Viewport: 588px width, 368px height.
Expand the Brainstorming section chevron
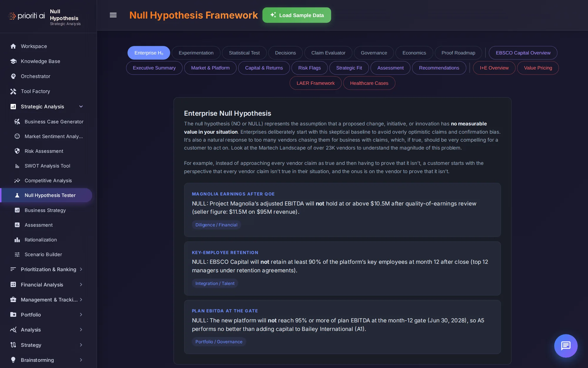[x=81, y=360]
